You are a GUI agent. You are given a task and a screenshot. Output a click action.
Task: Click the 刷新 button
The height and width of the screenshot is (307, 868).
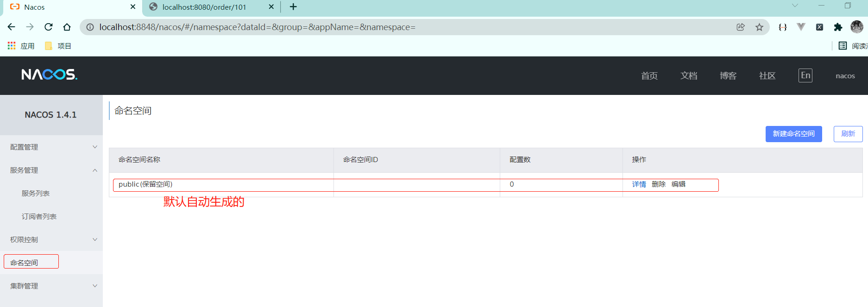[848, 134]
